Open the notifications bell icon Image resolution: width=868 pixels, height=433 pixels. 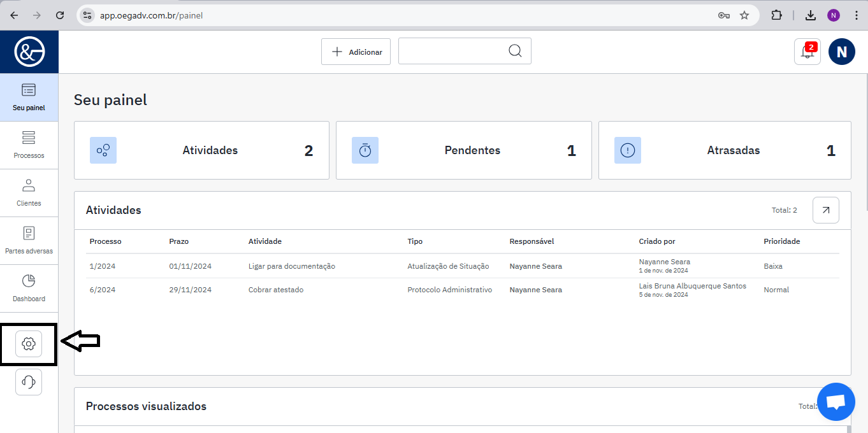click(x=807, y=52)
